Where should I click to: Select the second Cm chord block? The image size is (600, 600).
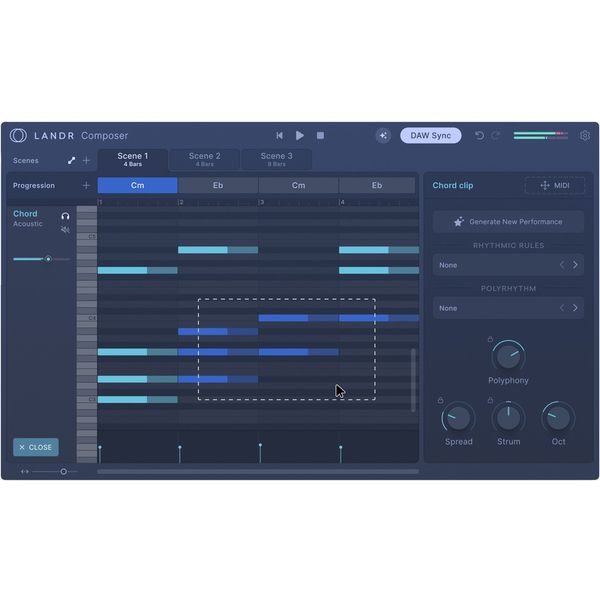point(298,185)
